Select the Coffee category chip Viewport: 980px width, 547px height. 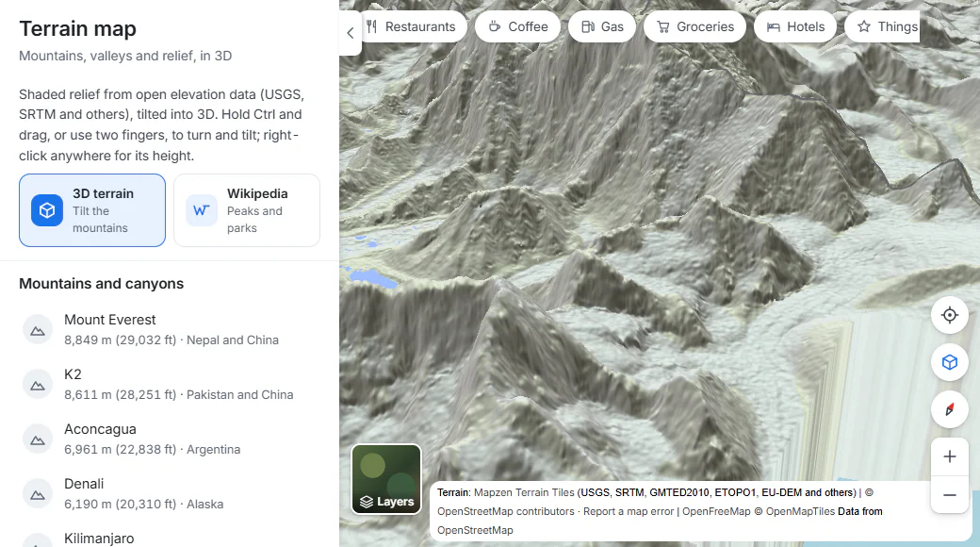pyautogui.click(x=517, y=27)
